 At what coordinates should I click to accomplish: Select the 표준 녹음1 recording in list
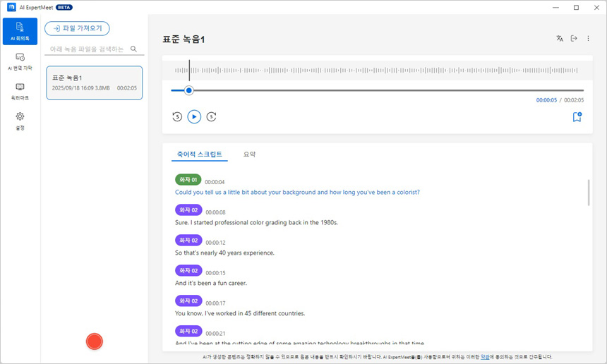pyautogui.click(x=94, y=83)
